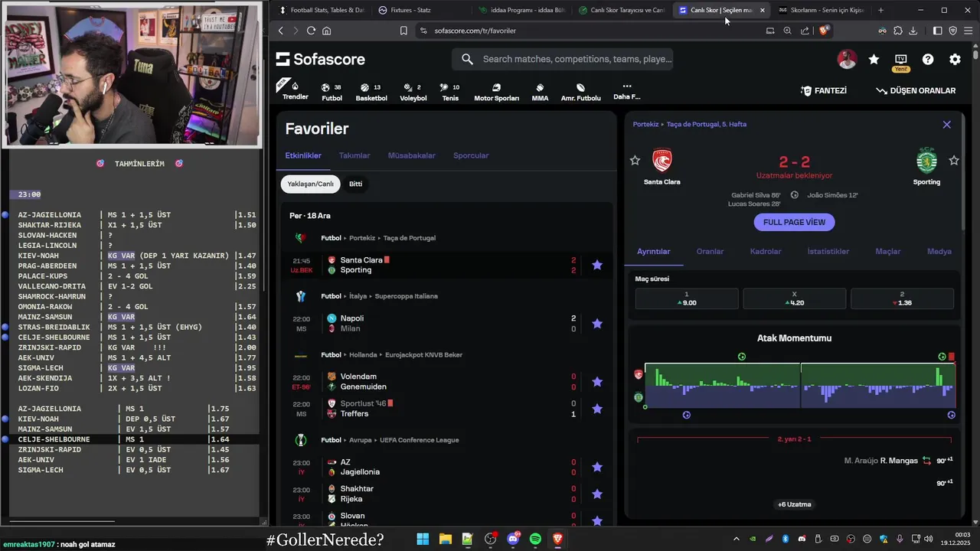Toggle favorite star for Volendam vs Genemuiden
980x551 pixels.
pos(597,382)
